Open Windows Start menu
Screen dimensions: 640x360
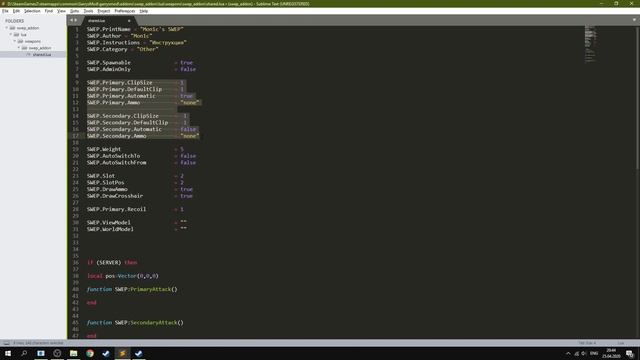click(x=8, y=353)
